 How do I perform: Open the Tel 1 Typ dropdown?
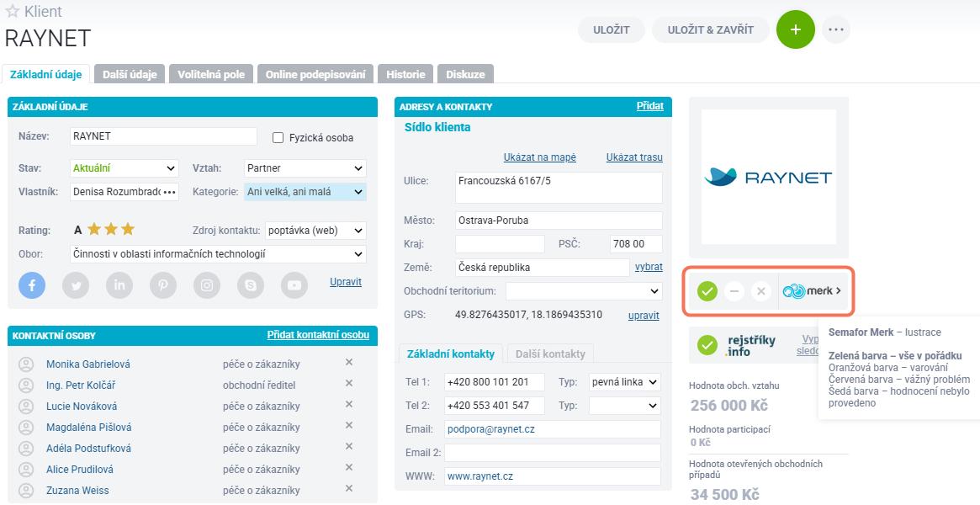tap(625, 382)
